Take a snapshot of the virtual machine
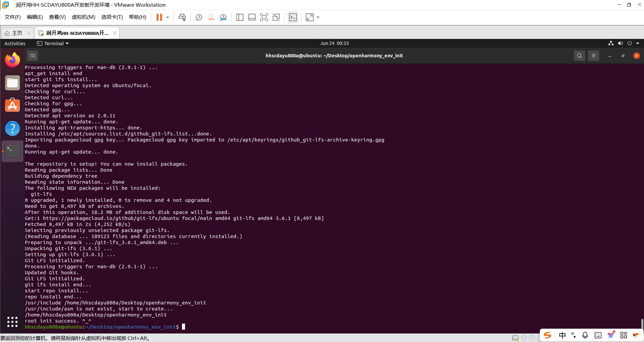 click(x=199, y=17)
